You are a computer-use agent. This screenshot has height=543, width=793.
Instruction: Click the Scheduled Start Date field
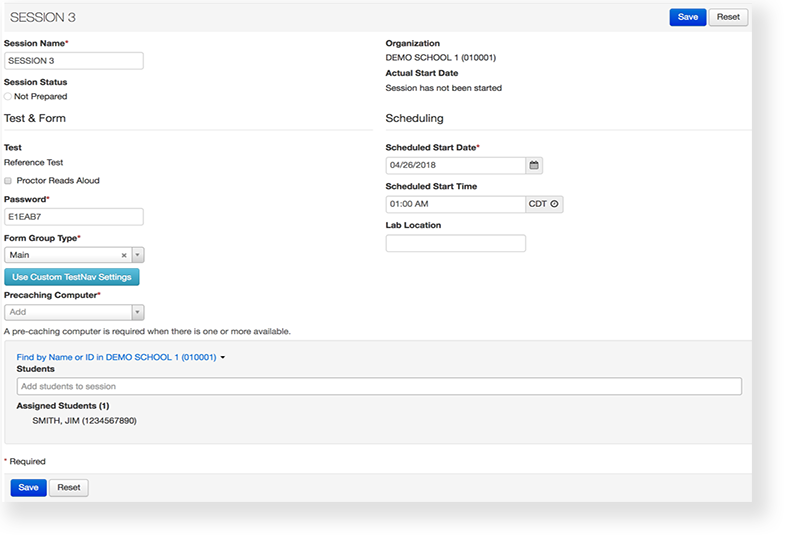455,165
